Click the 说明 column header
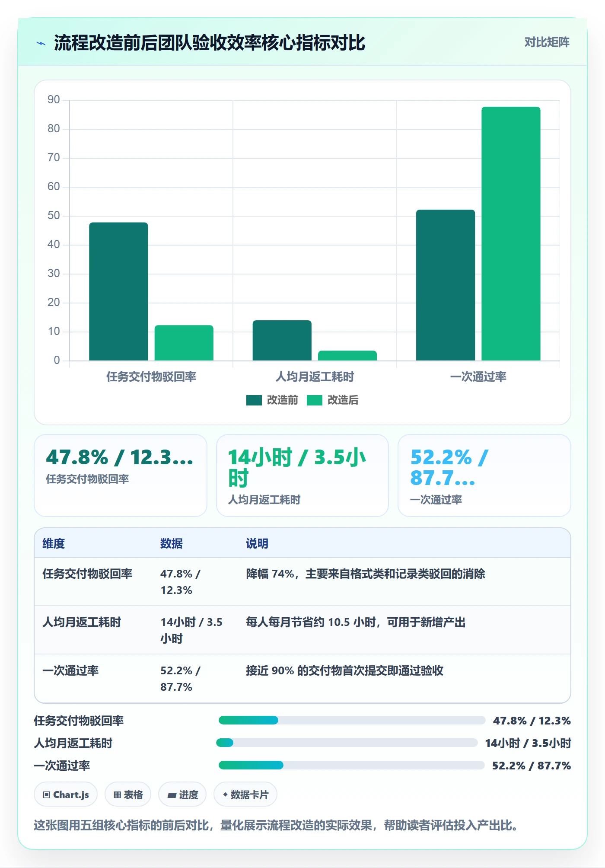Viewport: 605px width, 868px height. click(257, 543)
